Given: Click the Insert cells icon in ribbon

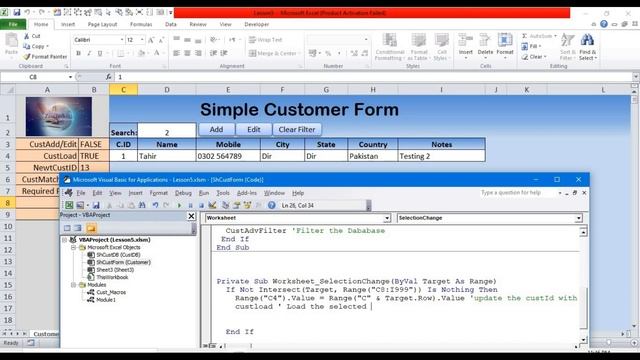Looking at the screenshot, I should [x=465, y=40].
